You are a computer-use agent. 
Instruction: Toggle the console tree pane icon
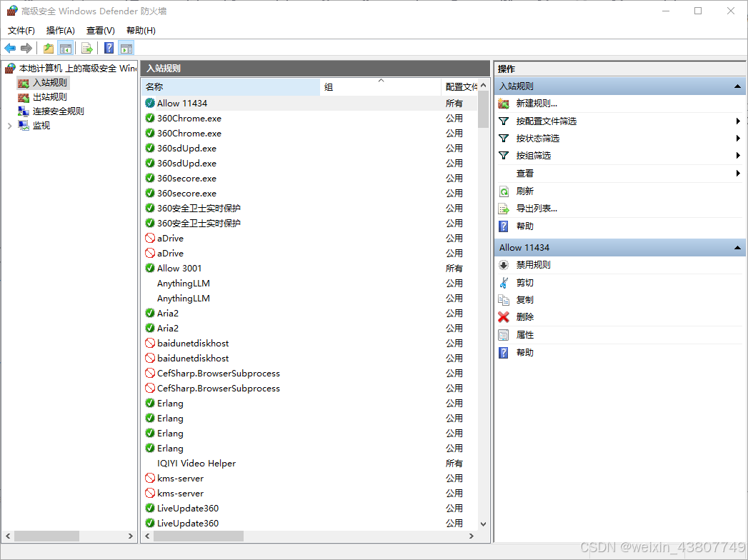(65, 48)
